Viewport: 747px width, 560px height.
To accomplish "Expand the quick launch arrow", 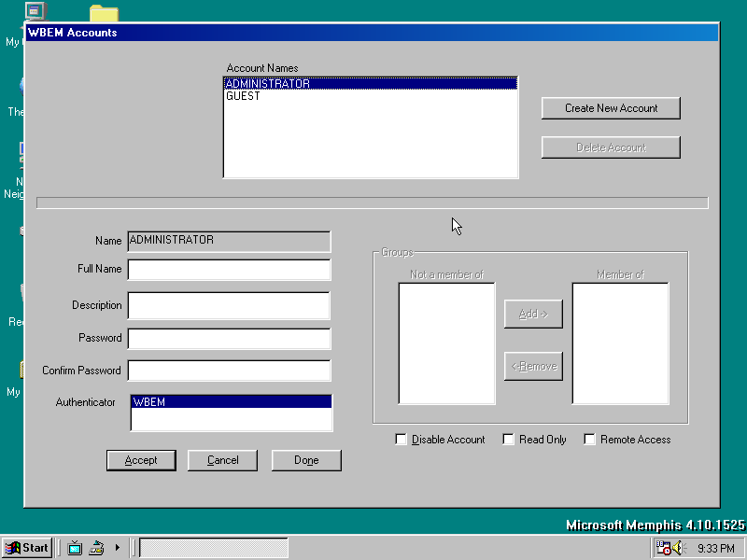I will (118, 548).
